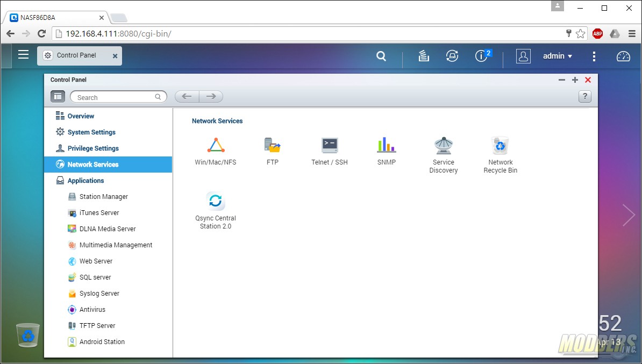This screenshot has height=364, width=642.
Task: Open the QTS main menu hamburger
Action: [23, 55]
